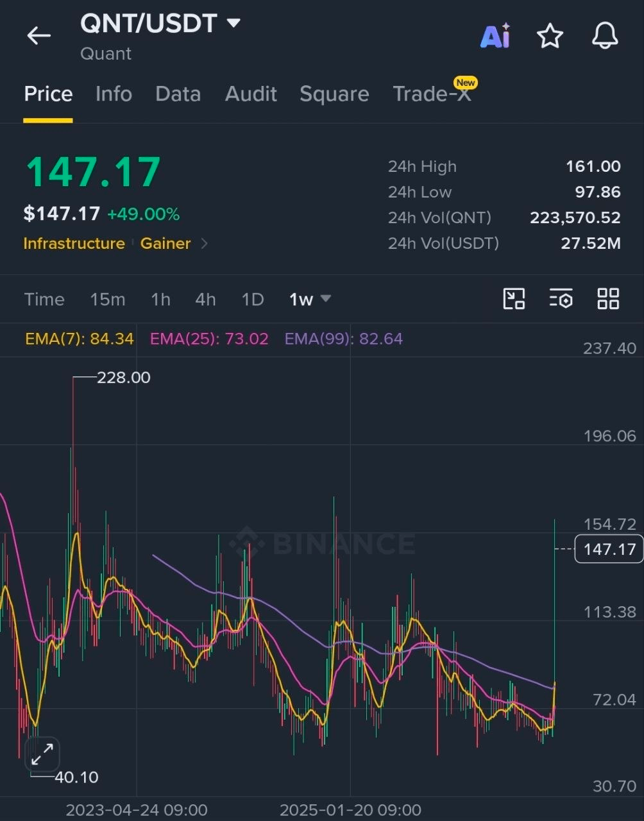Click the 2025-01-20 09:00 date label
The height and width of the screenshot is (821, 644).
[x=350, y=810]
